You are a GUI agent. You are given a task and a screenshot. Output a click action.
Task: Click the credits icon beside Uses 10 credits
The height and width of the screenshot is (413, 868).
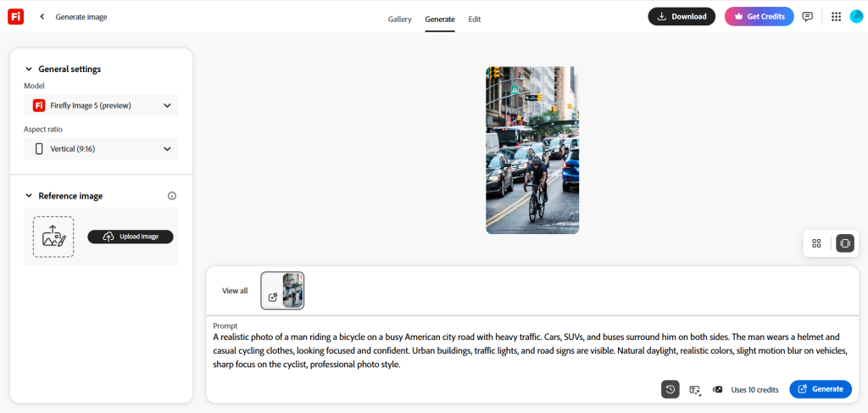tap(718, 389)
